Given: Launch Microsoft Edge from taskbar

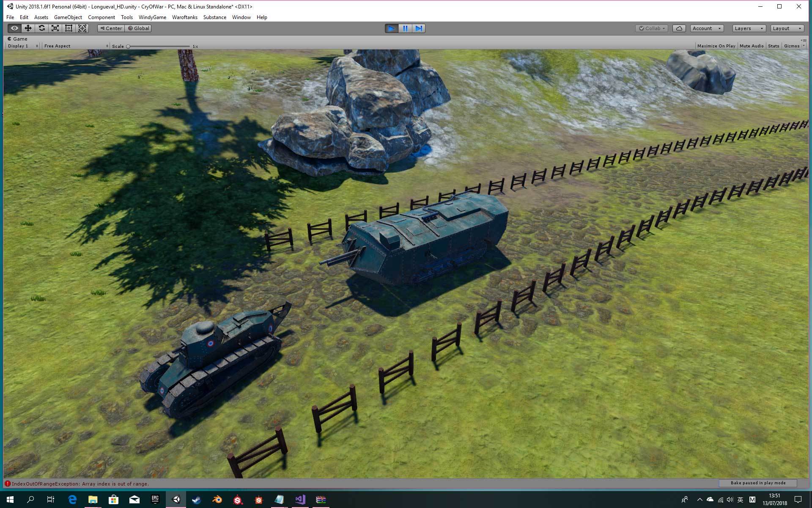Looking at the screenshot, I should point(72,500).
